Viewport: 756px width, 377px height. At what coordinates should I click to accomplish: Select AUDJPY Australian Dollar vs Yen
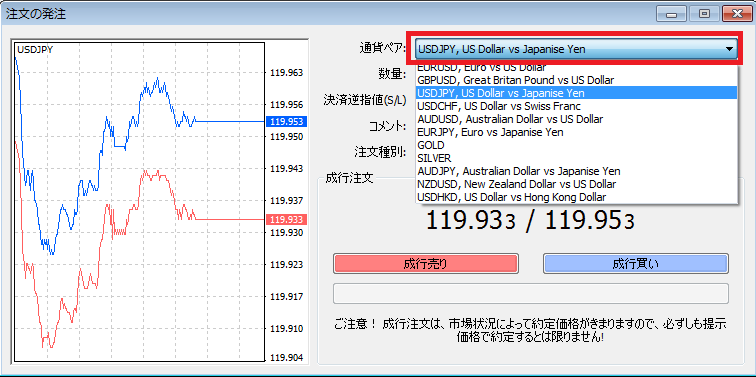coord(576,171)
